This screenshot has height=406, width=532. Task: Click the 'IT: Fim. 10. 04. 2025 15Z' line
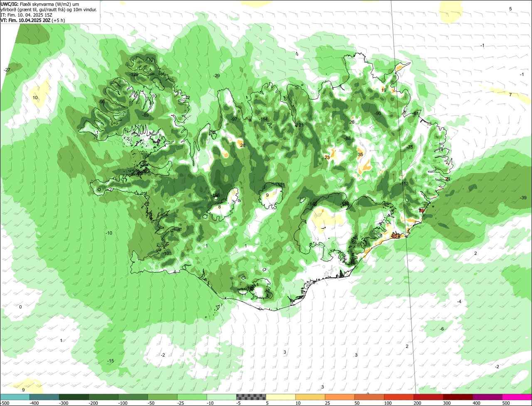pyautogui.click(x=26, y=15)
